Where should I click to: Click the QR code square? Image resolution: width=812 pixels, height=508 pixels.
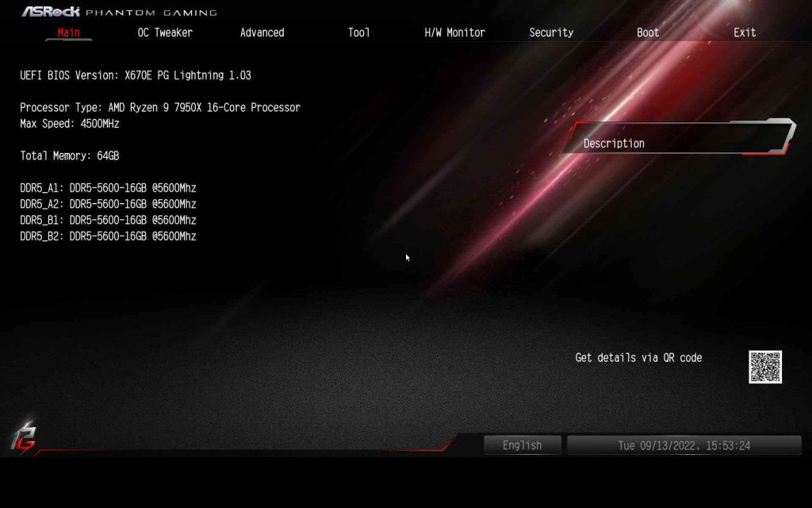pos(766,366)
